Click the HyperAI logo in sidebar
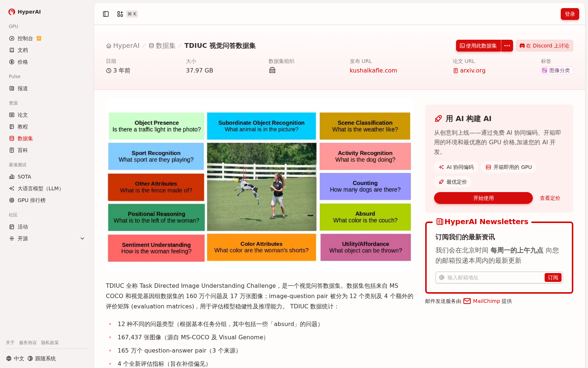 pyautogui.click(x=25, y=12)
